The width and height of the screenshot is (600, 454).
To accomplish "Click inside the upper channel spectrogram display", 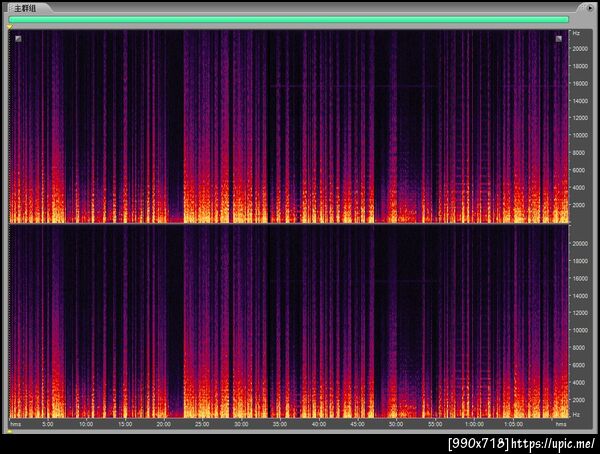I will click(289, 126).
